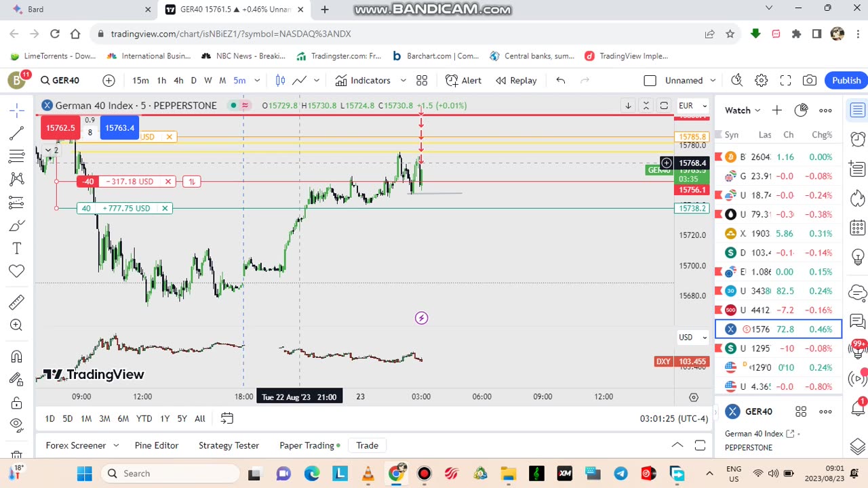
Task: Click the remove drawings trash icon
Action: pyautogui.click(x=17, y=455)
